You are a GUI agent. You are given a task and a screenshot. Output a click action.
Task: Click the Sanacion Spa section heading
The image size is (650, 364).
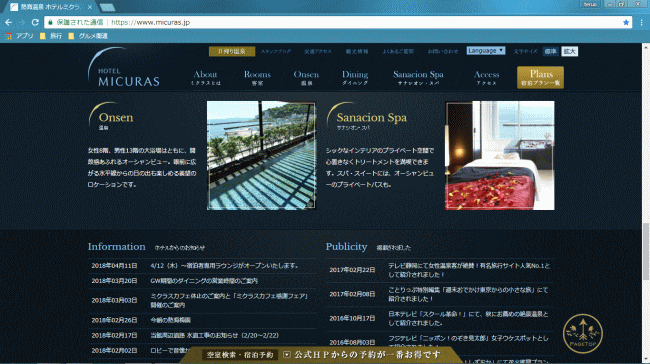(371, 118)
